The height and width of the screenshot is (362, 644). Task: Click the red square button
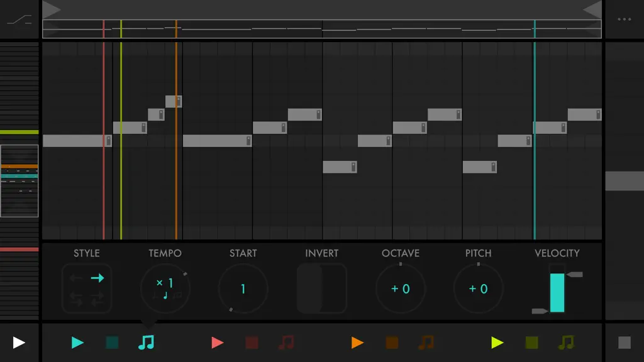[x=252, y=343]
